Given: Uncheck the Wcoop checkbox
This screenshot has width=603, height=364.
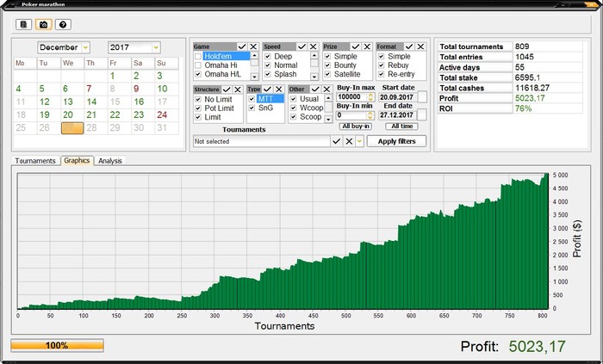Looking at the screenshot, I should pyautogui.click(x=293, y=108).
